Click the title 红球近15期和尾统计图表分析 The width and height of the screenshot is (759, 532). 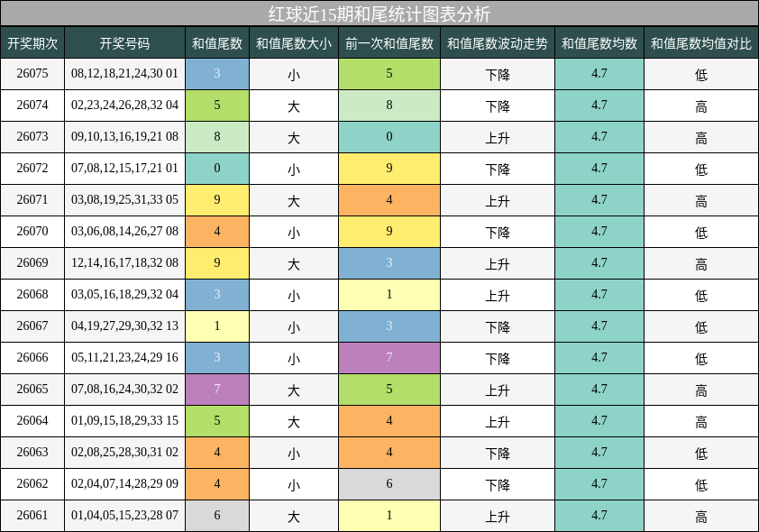coord(379,14)
